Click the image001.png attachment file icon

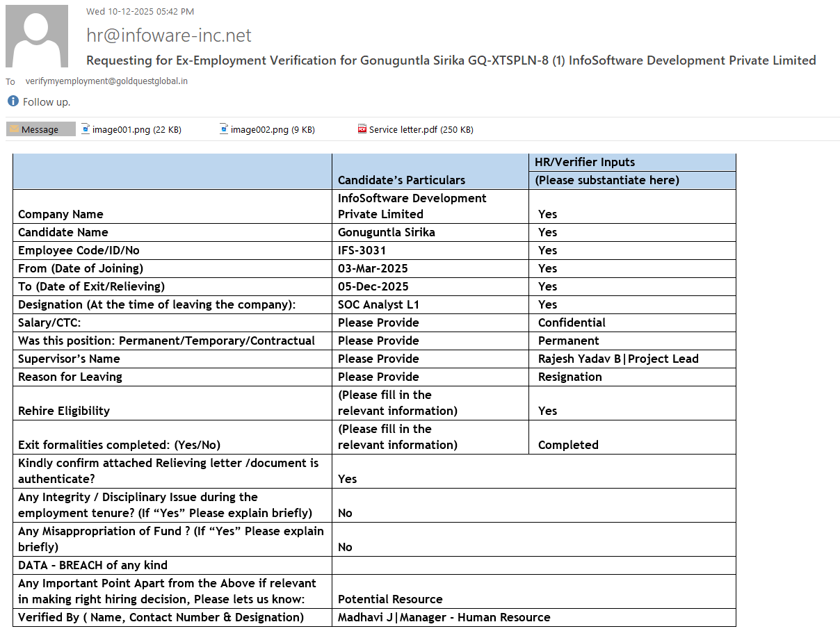point(86,129)
